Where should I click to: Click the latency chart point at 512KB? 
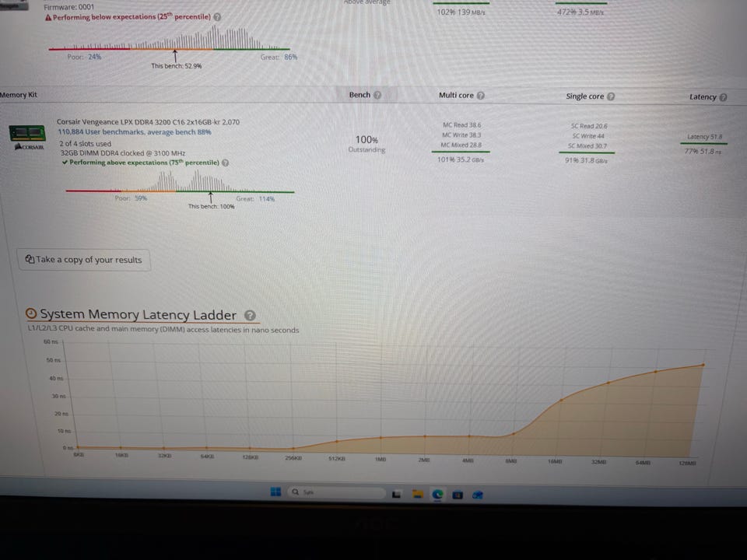337,442
